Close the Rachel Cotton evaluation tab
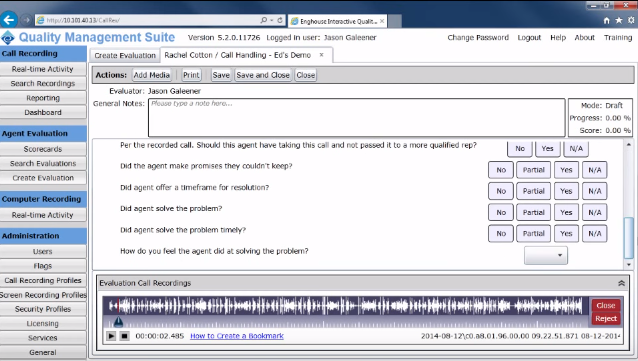Image resolution: width=638 pixels, height=361 pixels. (321, 55)
